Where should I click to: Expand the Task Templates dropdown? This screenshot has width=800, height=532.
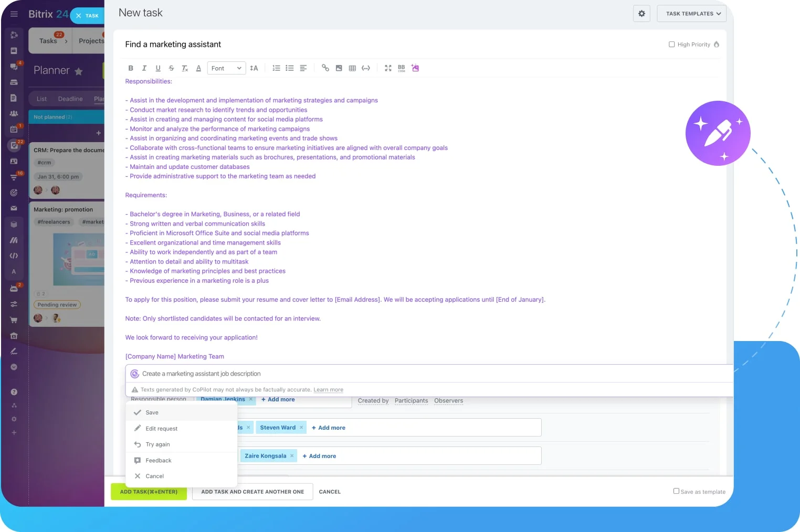(691, 14)
